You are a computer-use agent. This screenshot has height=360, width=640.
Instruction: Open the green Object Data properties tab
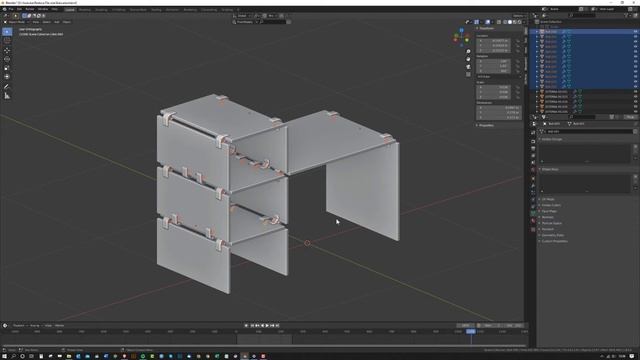click(x=533, y=213)
